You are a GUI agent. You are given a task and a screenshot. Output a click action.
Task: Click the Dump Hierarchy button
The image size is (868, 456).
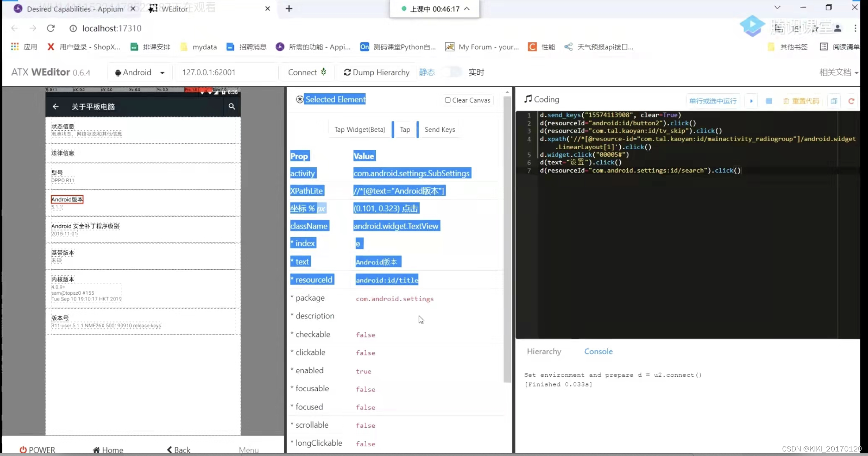click(376, 72)
